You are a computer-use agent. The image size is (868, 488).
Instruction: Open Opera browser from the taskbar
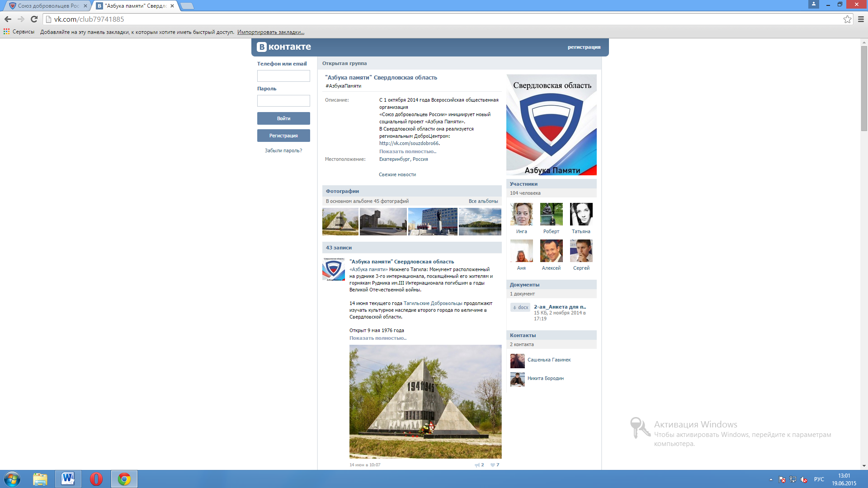(96, 479)
